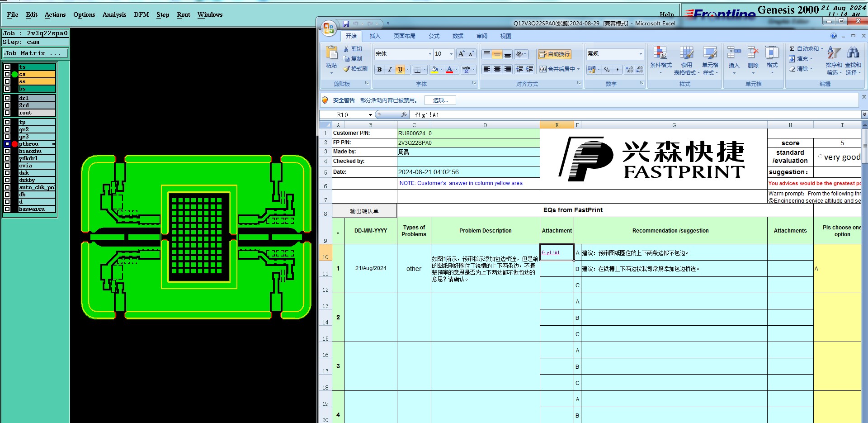Select the rout layer row
Image resolution: width=868 pixels, height=423 pixels.
[x=37, y=113]
